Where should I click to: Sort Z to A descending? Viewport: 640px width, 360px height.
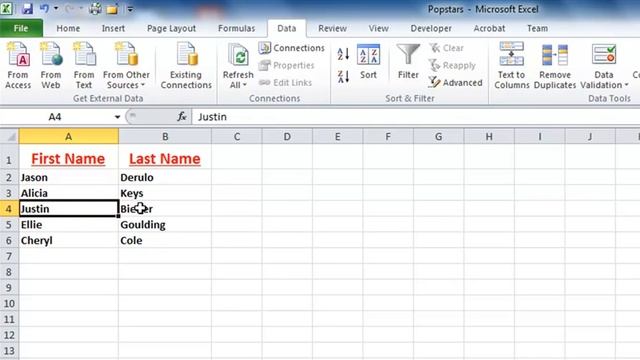pyautogui.click(x=343, y=76)
